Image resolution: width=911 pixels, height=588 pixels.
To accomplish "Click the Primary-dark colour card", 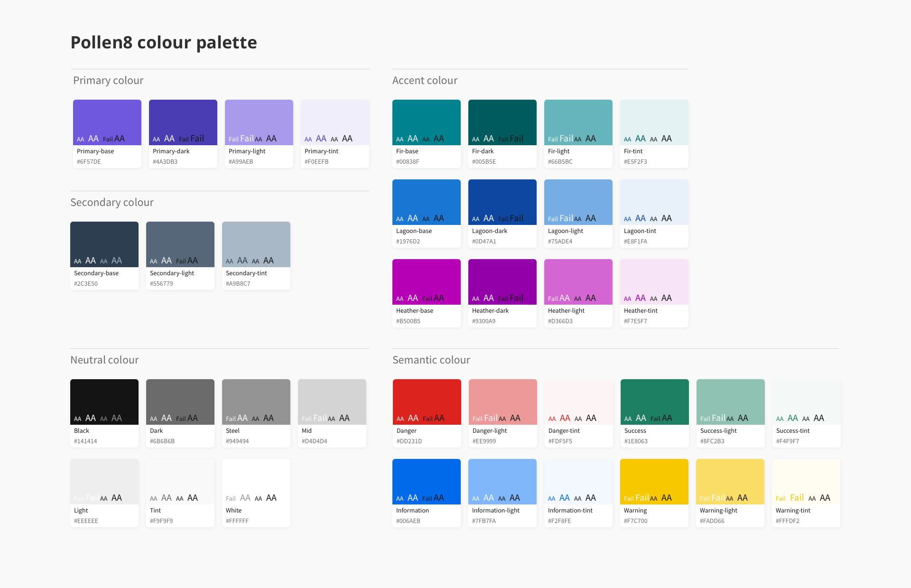I will pos(183,122).
